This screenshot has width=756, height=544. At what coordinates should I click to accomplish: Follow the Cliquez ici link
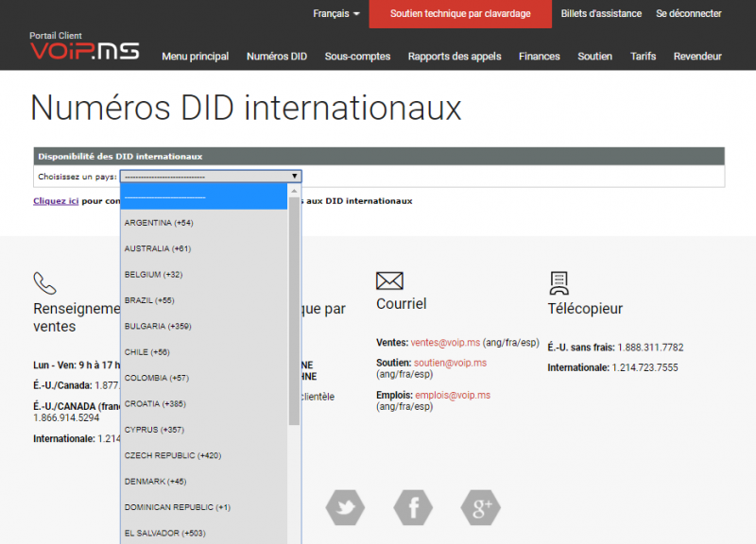pyautogui.click(x=56, y=201)
